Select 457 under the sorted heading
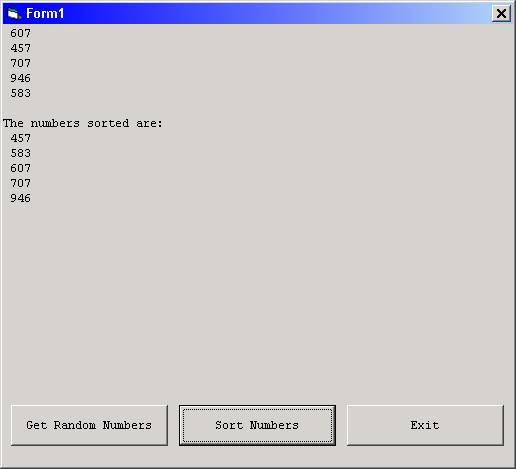This screenshot has width=516, height=469. pyautogui.click(x=20, y=138)
